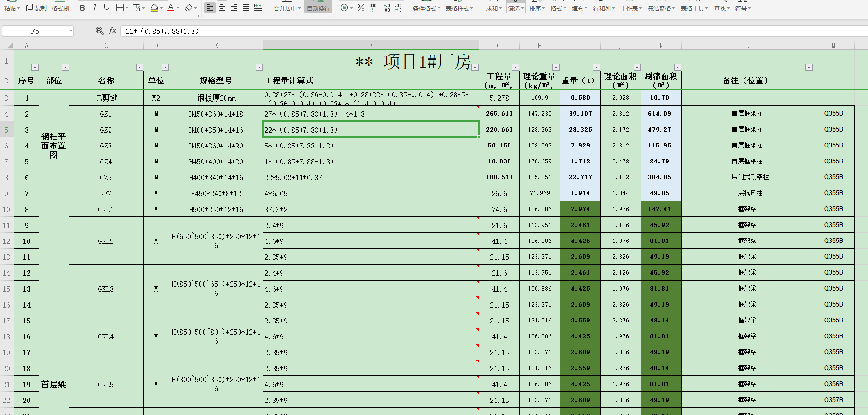Select green cell with 7.974
Viewport: 868px width, 415px height.
pos(580,209)
